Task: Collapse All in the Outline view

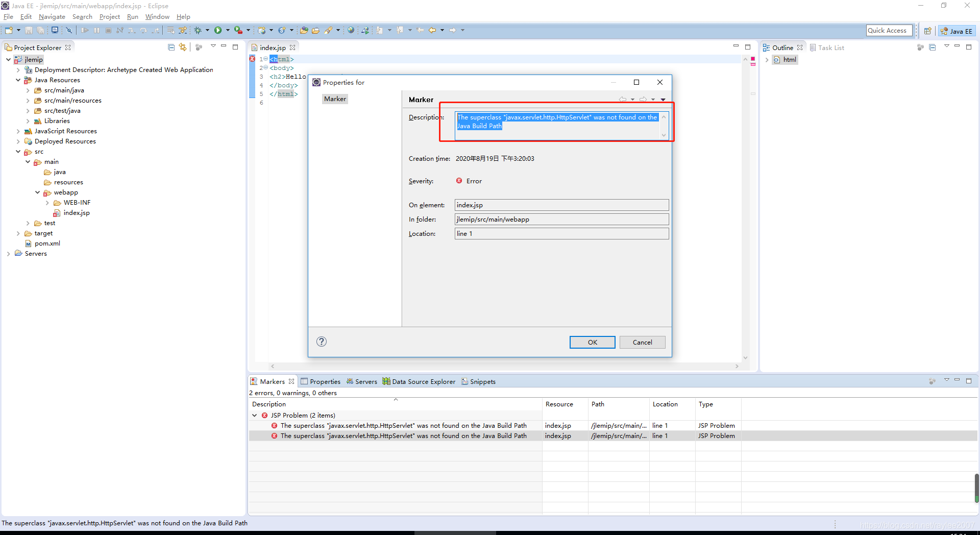Action: pos(933,47)
